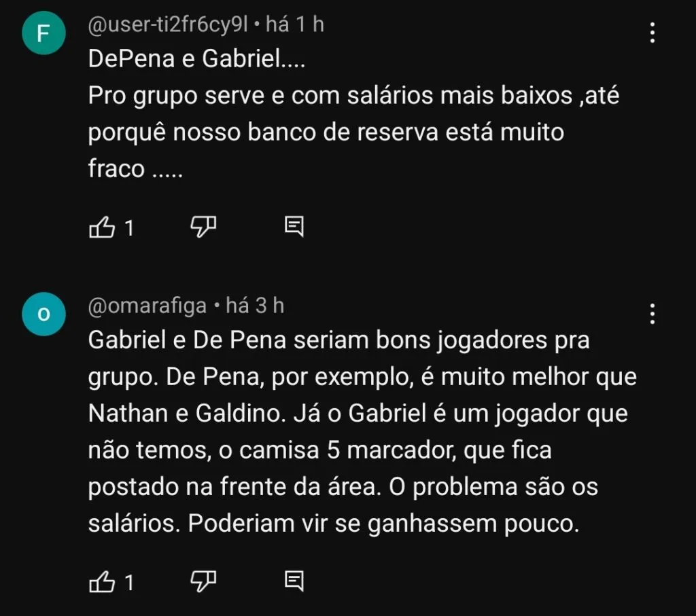Visit @omarafiga's profile through the O avatar

[43, 313]
